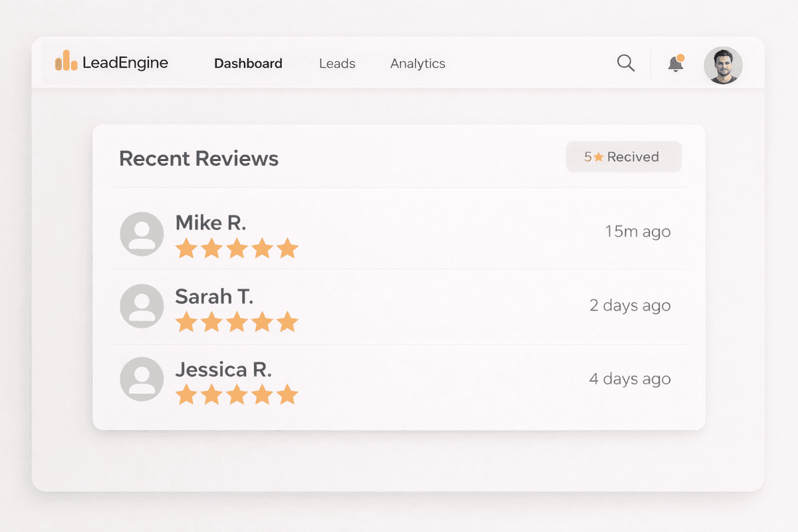Click the 5 star Recived filter badge
The width and height of the screenshot is (798, 532).
[623, 156]
